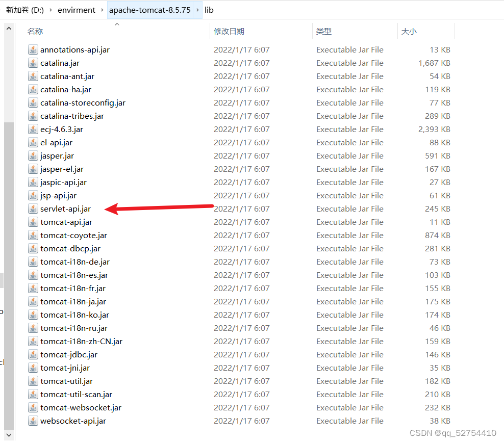
Task: Click the jar icon of tomcat-api.jar
Action: [33, 222]
